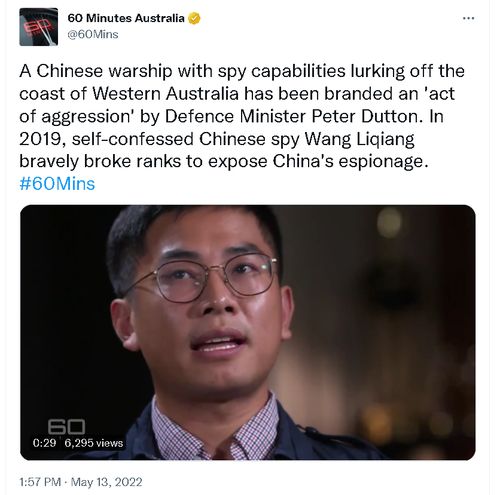500x495 pixels.
Task: Click the words 'Peter Dutton' in tweet
Action: pos(365,116)
